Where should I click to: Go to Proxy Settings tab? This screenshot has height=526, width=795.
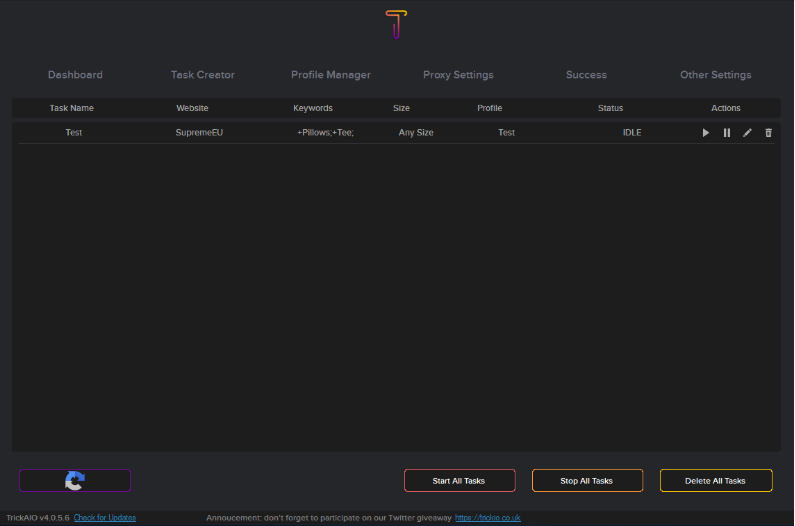[x=458, y=75]
